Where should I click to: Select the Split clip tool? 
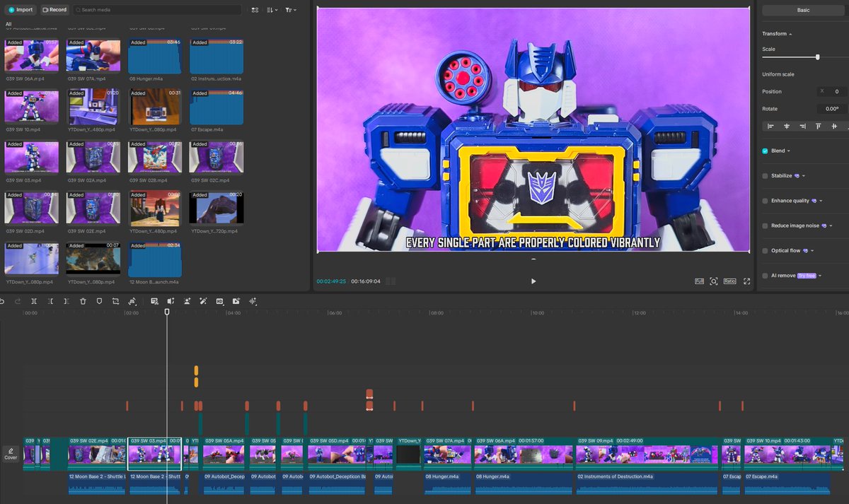tap(35, 301)
